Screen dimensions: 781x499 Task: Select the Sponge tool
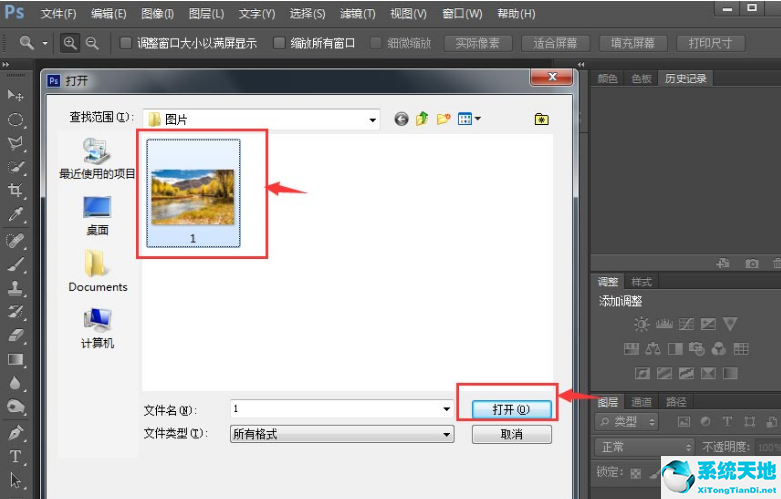click(15, 406)
